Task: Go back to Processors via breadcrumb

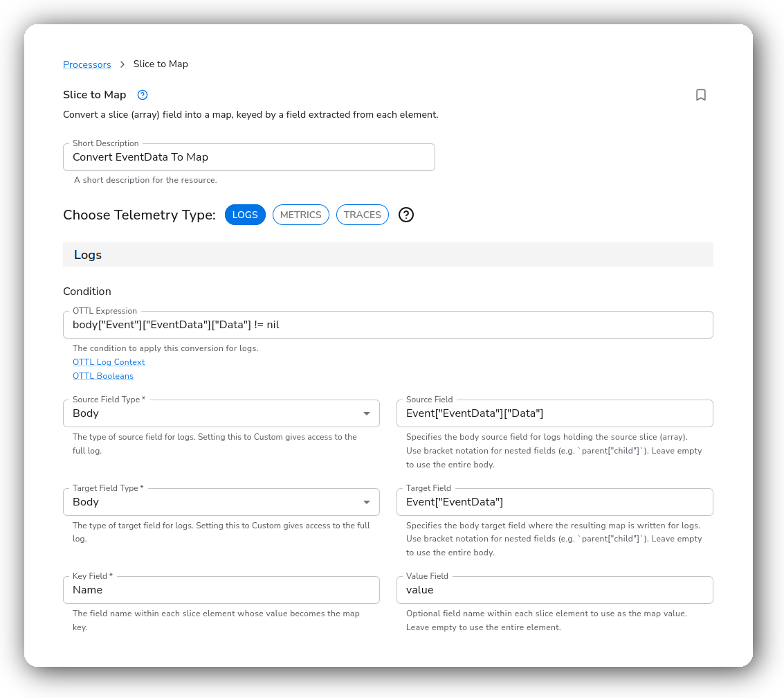Action: (x=87, y=64)
